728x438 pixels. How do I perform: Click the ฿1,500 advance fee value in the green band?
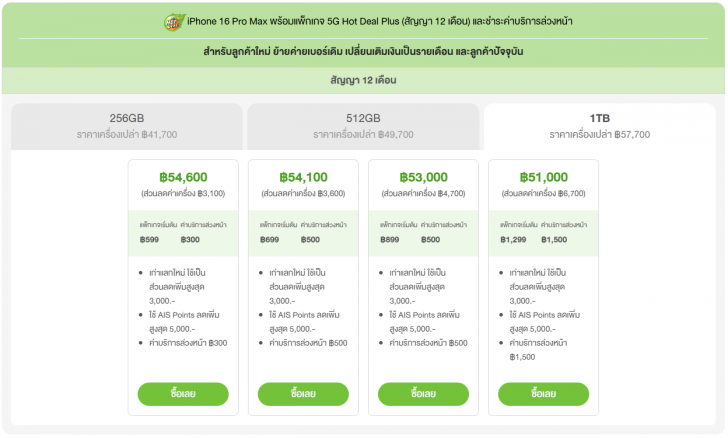[x=554, y=240]
